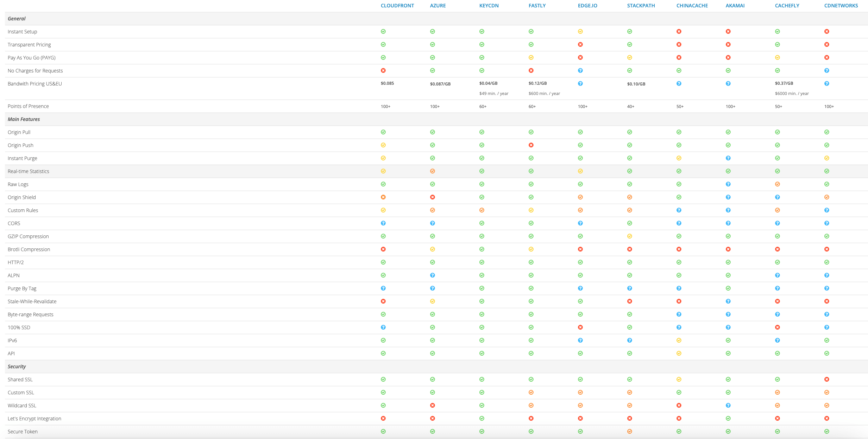Click the 'Security' section heading
The height and width of the screenshot is (439, 868).
17,367
